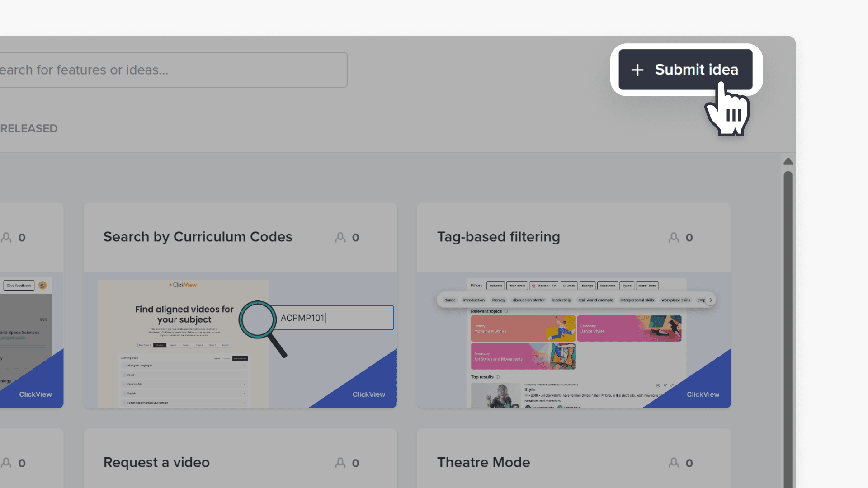Click the Give feedback button
868x488 pixels.
click(x=19, y=285)
